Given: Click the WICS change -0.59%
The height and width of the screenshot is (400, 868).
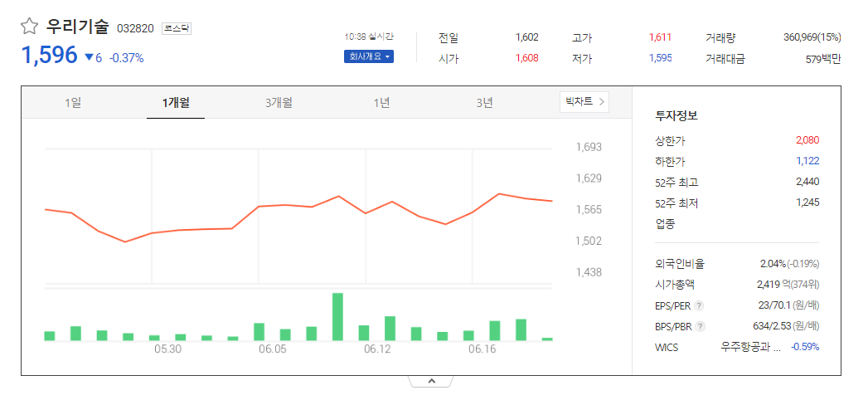Looking at the screenshot, I should pyautogui.click(x=805, y=348).
